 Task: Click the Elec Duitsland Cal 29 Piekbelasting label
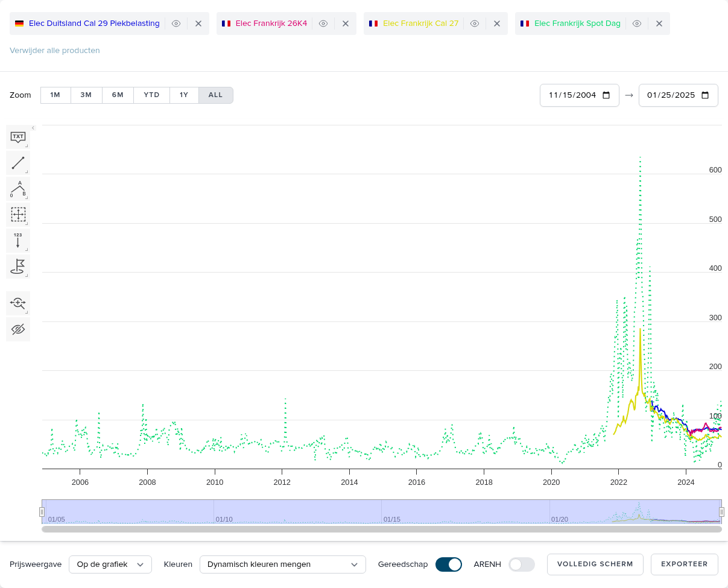pos(94,24)
